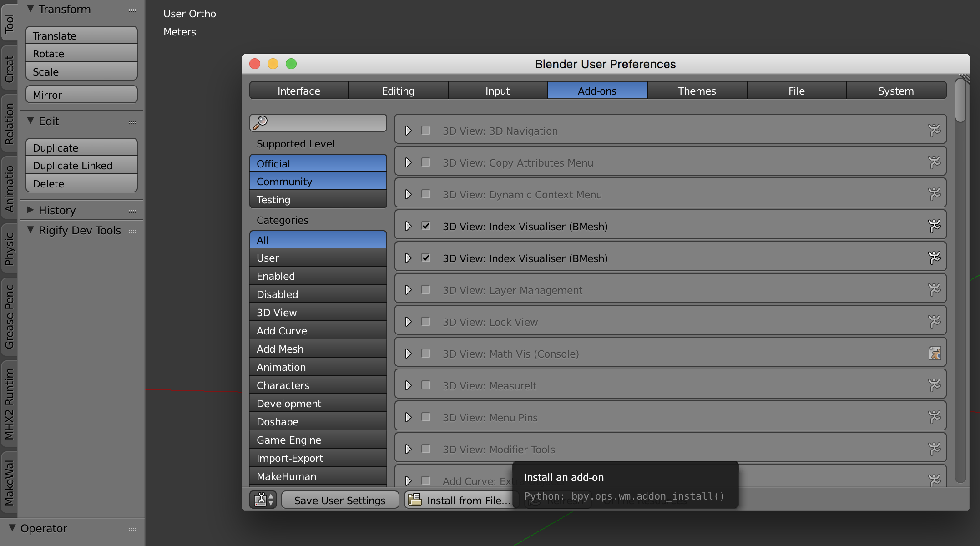
Task: Open the Grease Pencil toolshelf tab
Action: pos(9,317)
